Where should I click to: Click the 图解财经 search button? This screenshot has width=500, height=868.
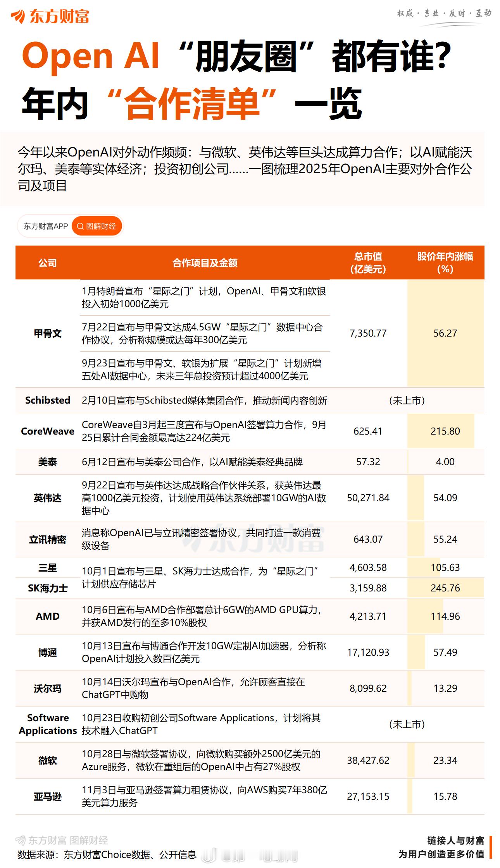(97, 226)
